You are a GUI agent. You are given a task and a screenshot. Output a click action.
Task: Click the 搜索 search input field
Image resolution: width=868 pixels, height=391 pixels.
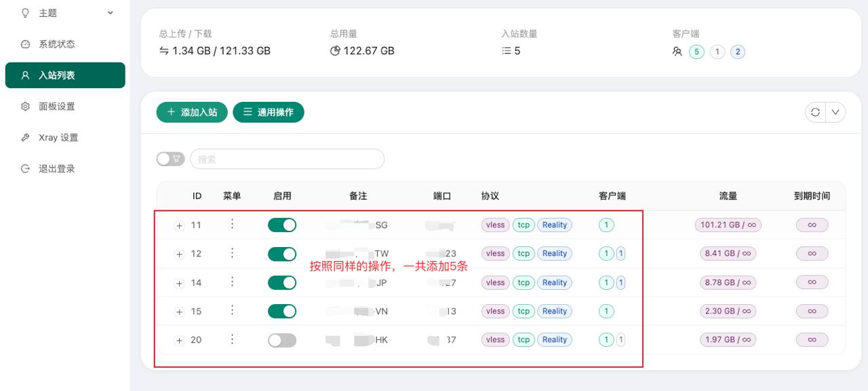click(x=287, y=160)
